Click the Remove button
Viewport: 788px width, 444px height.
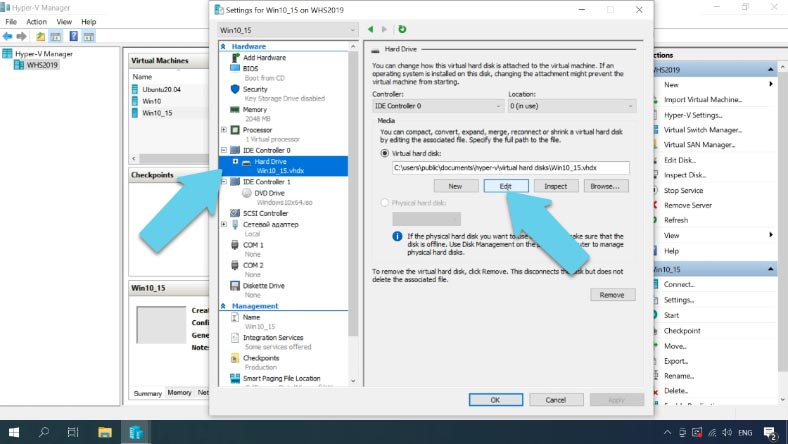pos(612,295)
